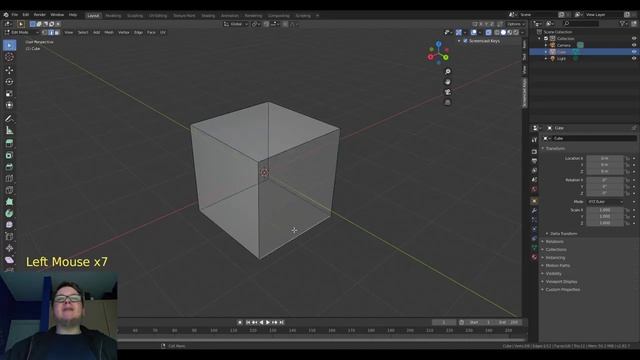Switch perspective/orthographic with grid icon
This screenshot has height=360, width=640.
448,102
